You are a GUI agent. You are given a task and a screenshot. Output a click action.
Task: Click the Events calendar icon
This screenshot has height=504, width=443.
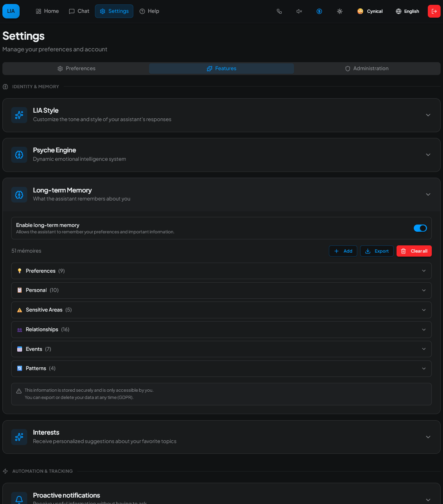click(x=20, y=349)
